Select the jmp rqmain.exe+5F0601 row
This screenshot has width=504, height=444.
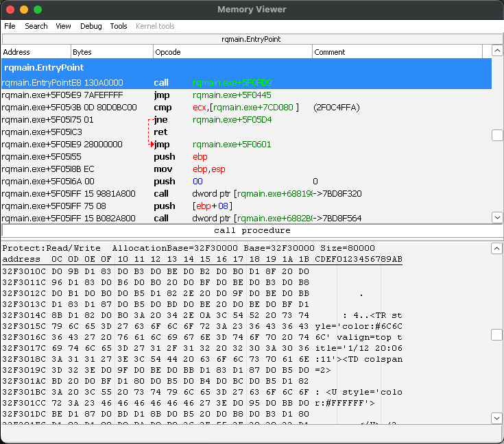click(246, 145)
